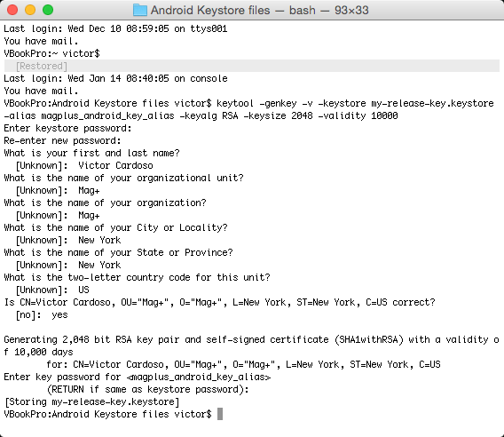
Task: Click the 'US' country code answer
Action: click(83, 290)
